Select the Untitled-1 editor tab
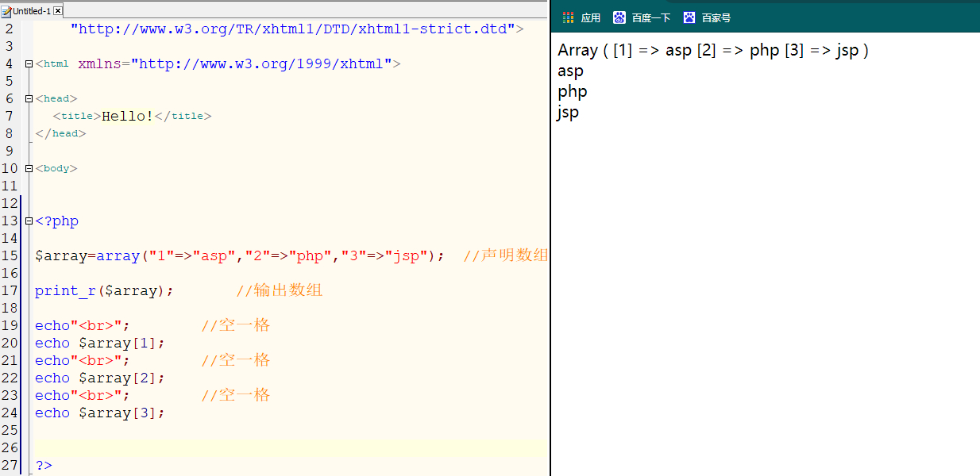Image resolution: width=980 pixels, height=476 pixels. click(x=32, y=11)
